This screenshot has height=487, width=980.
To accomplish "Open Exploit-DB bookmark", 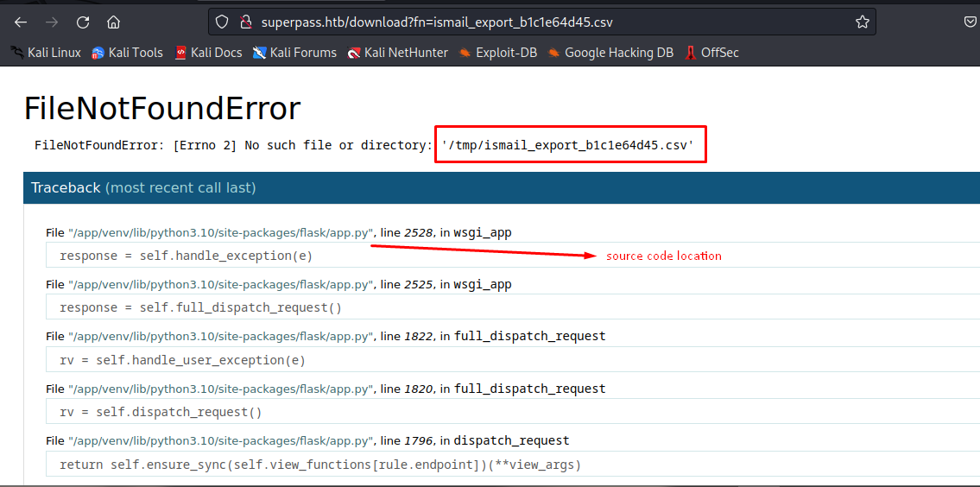I will [x=498, y=53].
